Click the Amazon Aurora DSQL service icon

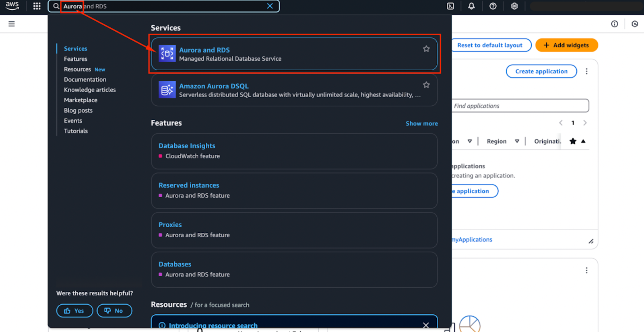[167, 90]
